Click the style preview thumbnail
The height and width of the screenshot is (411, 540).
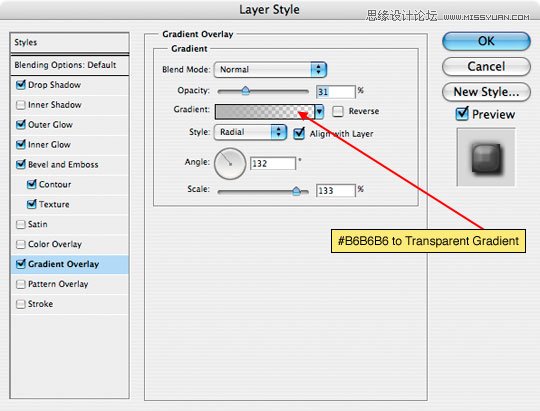486,157
